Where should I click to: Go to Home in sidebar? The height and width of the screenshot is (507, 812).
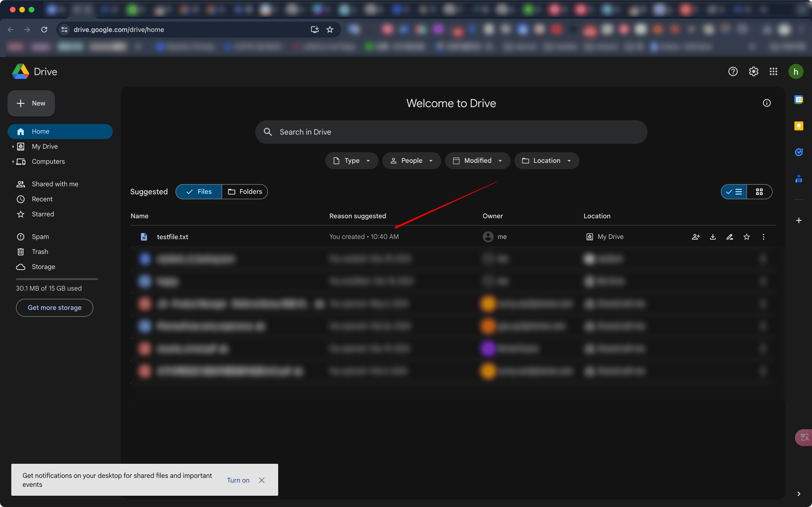(x=60, y=131)
